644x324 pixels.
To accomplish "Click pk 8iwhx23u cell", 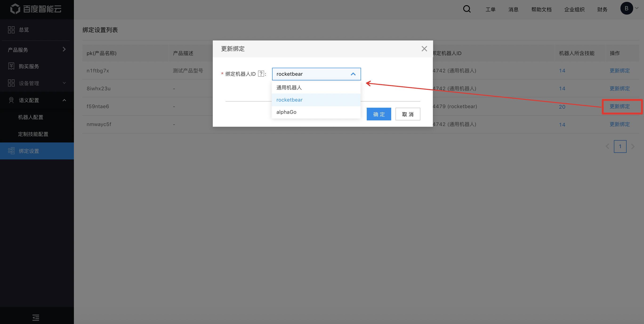I will click(x=98, y=88).
